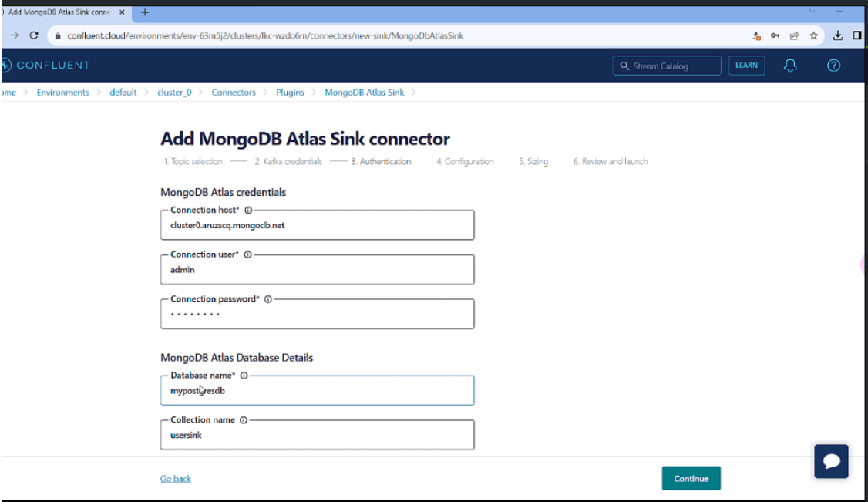Open the notification bell in Confluent header
The image size is (868, 502).
pyautogui.click(x=789, y=66)
